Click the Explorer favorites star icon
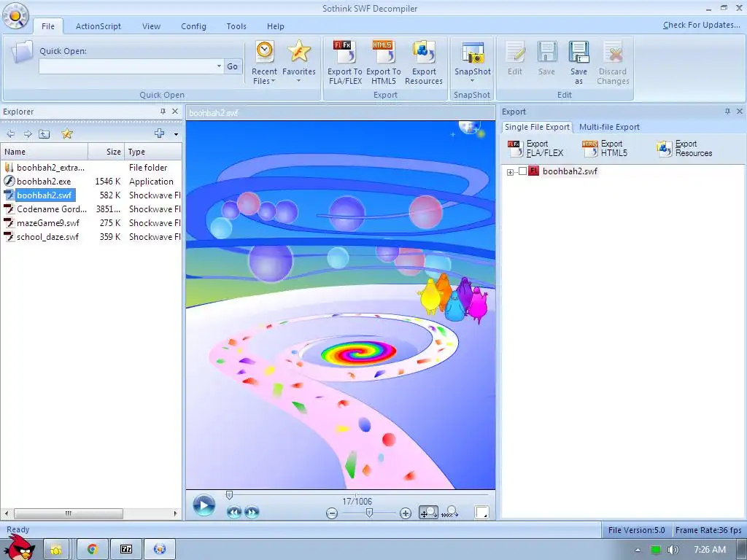 pyautogui.click(x=67, y=134)
